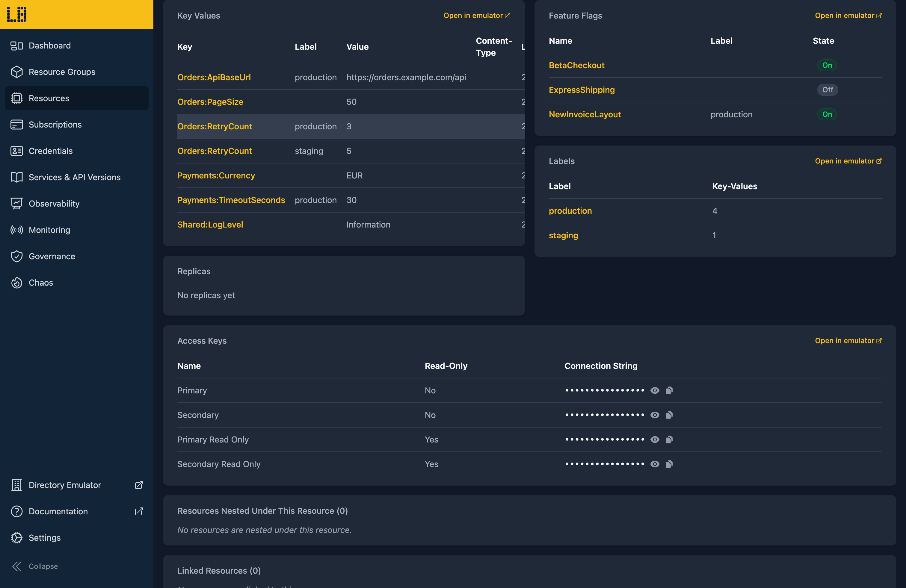Click the Credentials ID card icon
This screenshot has width=906, height=588.
click(17, 151)
